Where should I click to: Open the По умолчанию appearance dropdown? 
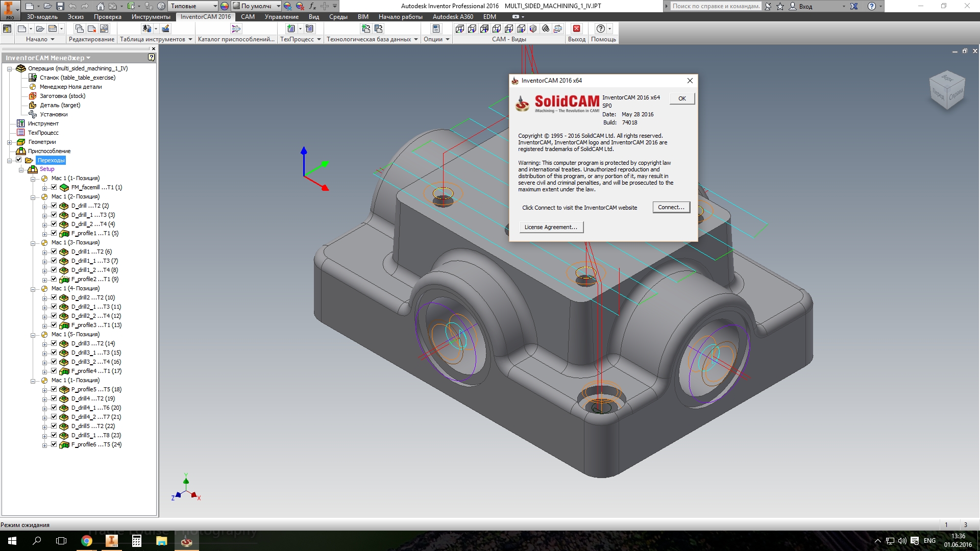coord(278,6)
